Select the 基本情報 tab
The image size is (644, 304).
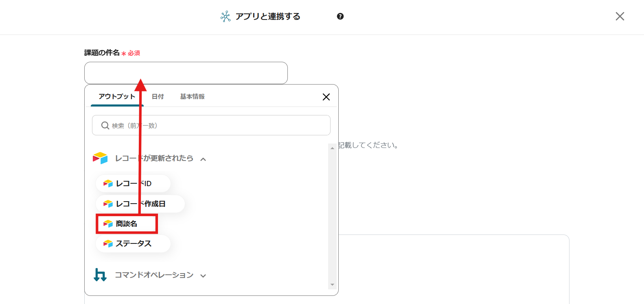pyautogui.click(x=192, y=97)
